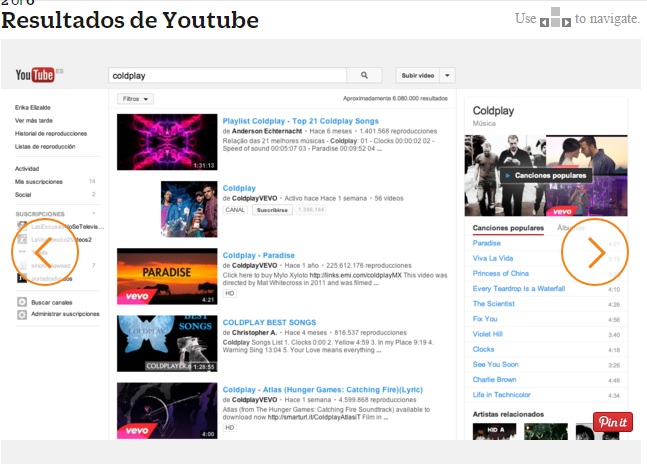Screen dimensions: 647x464
Task: Play Viva La Vida from songs list
Action: click(x=493, y=259)
